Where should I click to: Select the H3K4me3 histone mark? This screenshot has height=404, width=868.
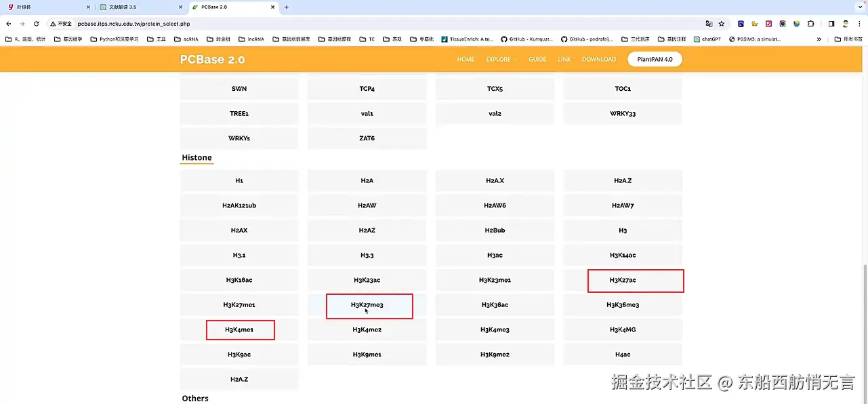495,329
